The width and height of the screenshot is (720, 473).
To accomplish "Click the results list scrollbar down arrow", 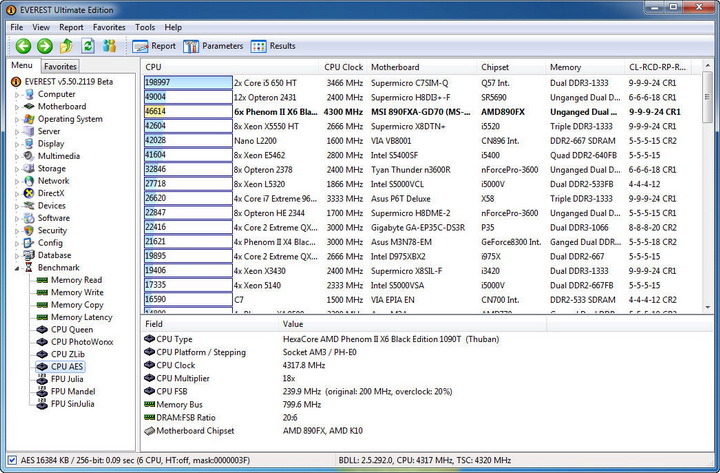I will coord(708,307).
